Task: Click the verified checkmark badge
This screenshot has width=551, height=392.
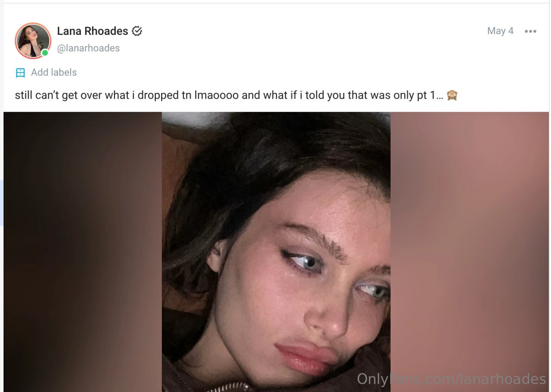Action: click(137, 31)
